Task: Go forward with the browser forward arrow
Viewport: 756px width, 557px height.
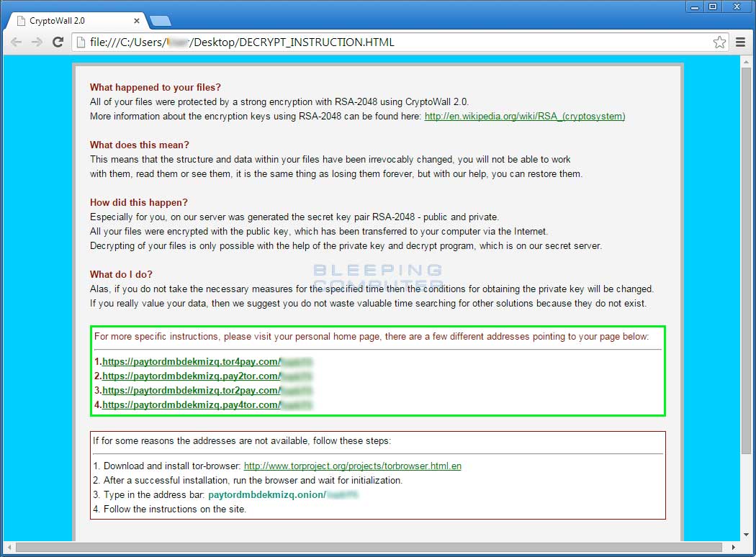Action: (x=37, y=42)
